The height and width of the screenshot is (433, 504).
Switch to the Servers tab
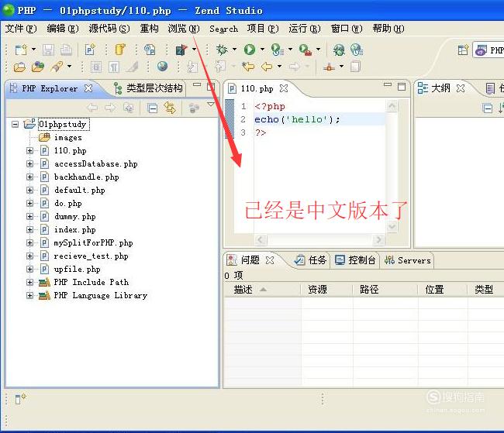pyautogui.click(x=408, y=260)
